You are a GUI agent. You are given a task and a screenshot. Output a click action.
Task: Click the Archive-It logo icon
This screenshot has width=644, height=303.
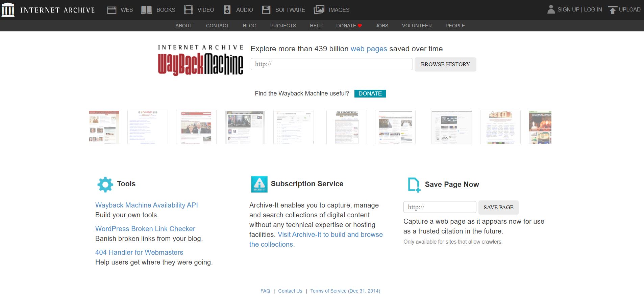click(x=259, y=184)
